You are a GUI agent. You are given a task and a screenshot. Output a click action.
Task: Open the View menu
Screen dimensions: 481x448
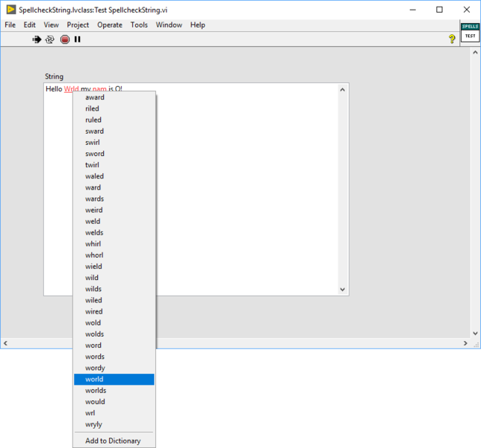click(x=51, y=25)
